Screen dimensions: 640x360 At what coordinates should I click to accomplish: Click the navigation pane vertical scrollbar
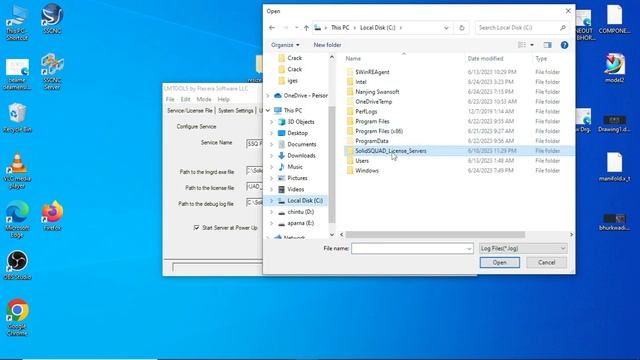pos(332,163)
